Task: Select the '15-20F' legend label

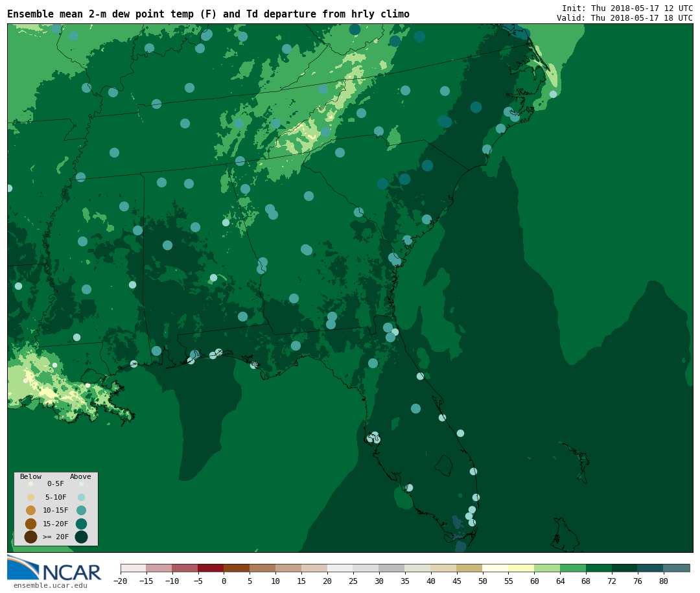Action: tap(56, 524)
